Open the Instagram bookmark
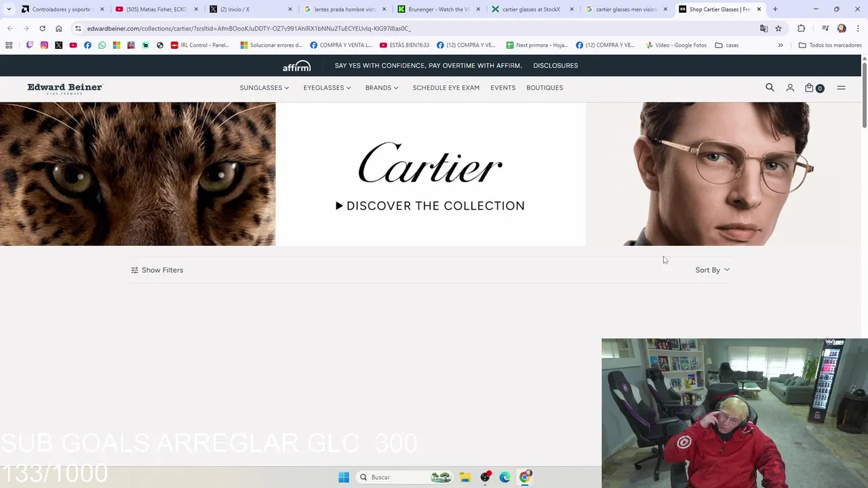The width and height of the screenshot is (868, 488). [x=44, y=45]
